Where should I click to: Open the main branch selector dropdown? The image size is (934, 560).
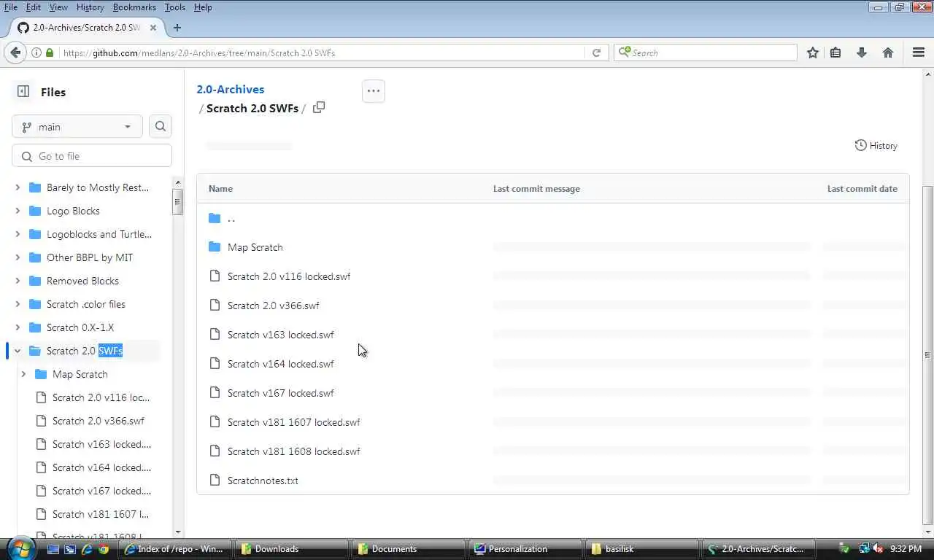point(77,126)
